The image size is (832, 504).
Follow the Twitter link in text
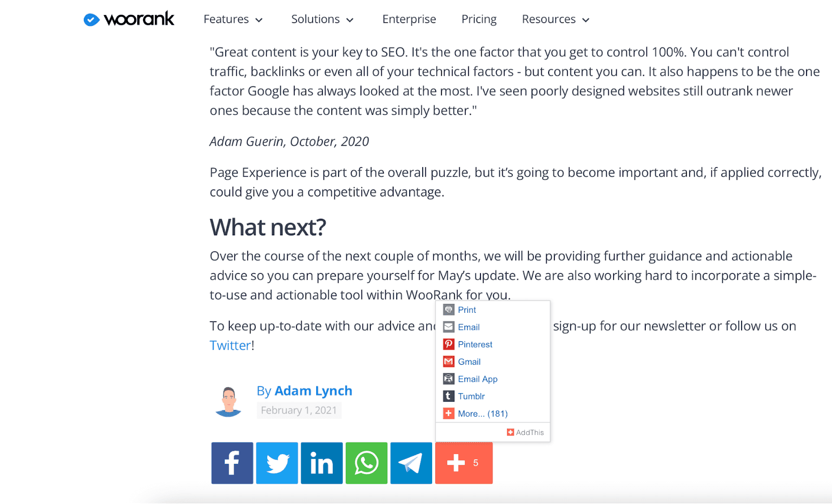pyautogui.click(x=230, y=346)
